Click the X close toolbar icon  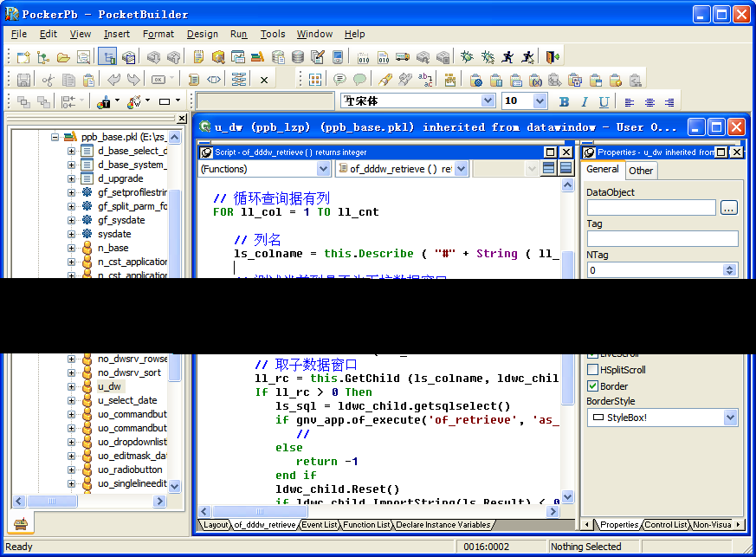(x=264, y=80)
